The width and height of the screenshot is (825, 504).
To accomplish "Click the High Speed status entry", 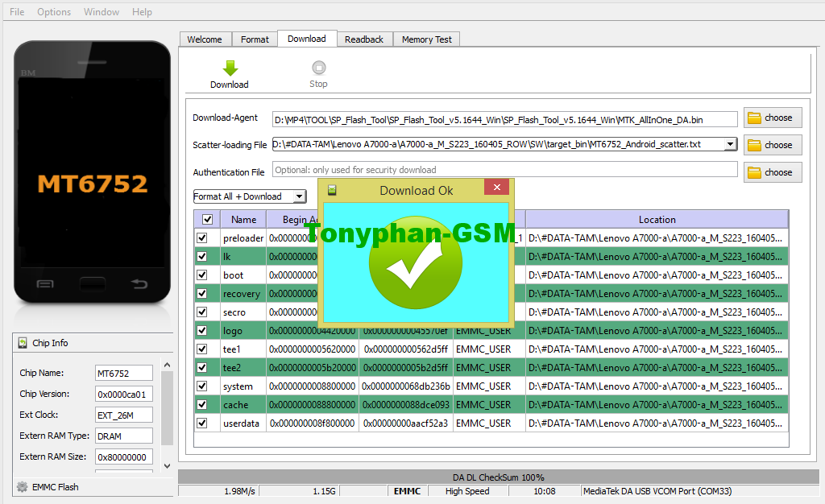I will click(x=467, y=491).
